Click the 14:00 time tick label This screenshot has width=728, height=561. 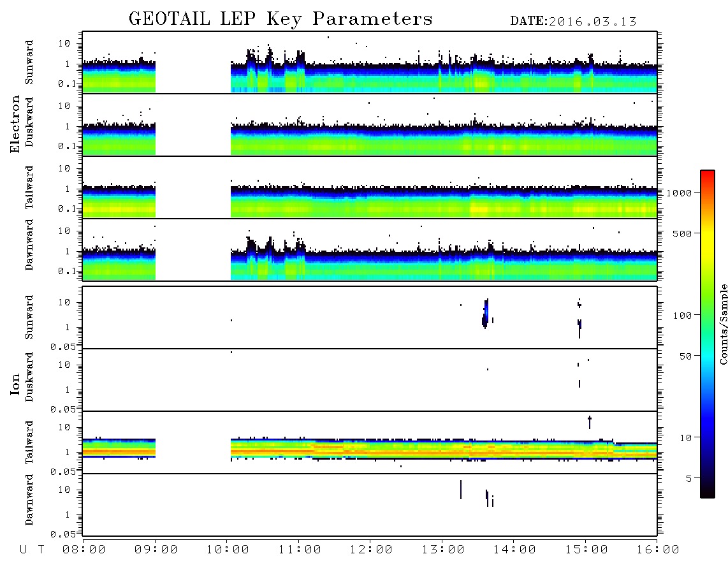[514, 550]
